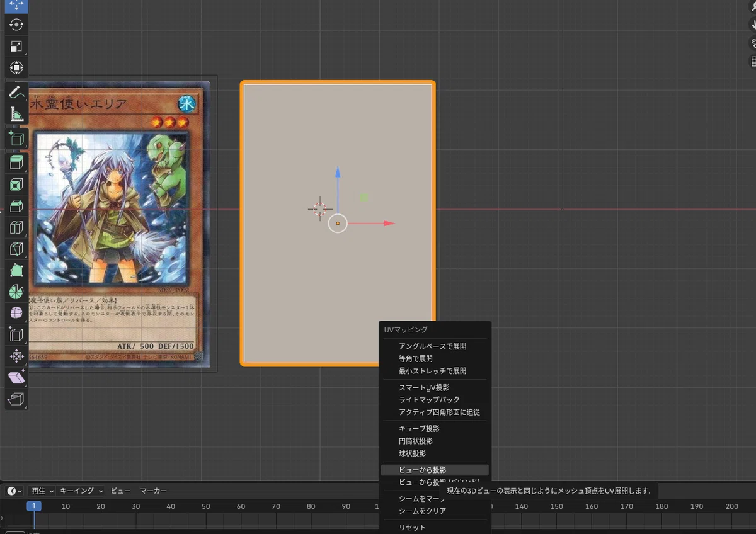Image resolution: width=756 pixels, height=534 pixels.
Task: Select the Scale tool
Action: tap(16, 46)
